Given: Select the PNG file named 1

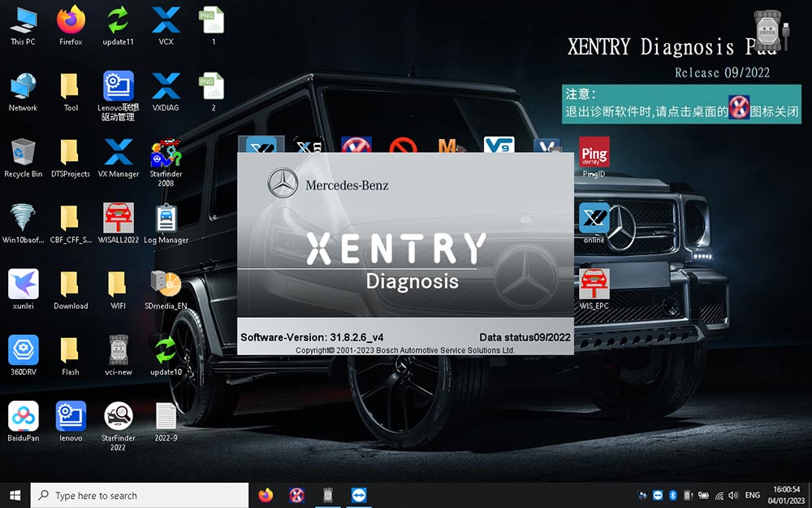Looking at the screenshot, I should [213, 26].
